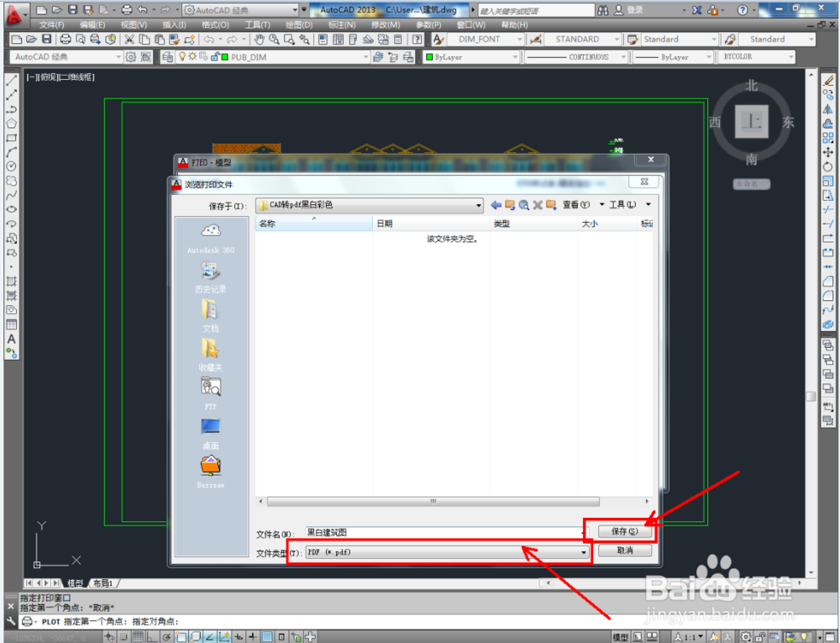Open the View (查看) menu in dialog

click(584, 205)
